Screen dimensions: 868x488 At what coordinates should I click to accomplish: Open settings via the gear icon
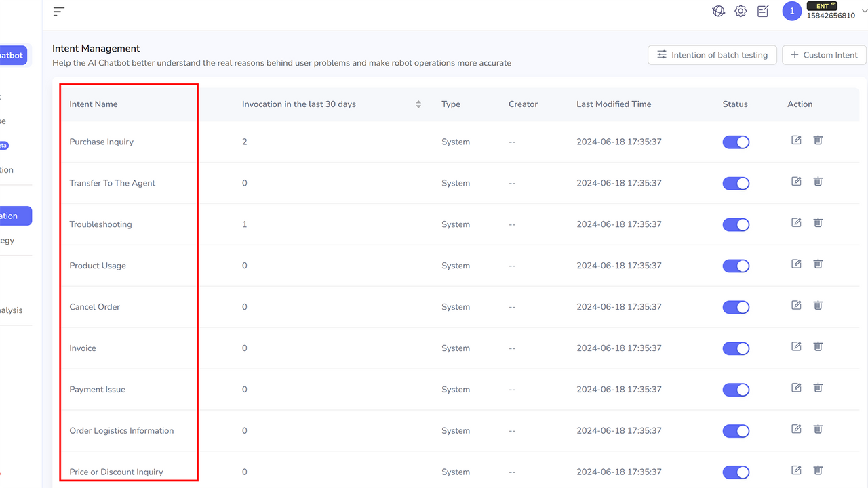pos(741,11)
